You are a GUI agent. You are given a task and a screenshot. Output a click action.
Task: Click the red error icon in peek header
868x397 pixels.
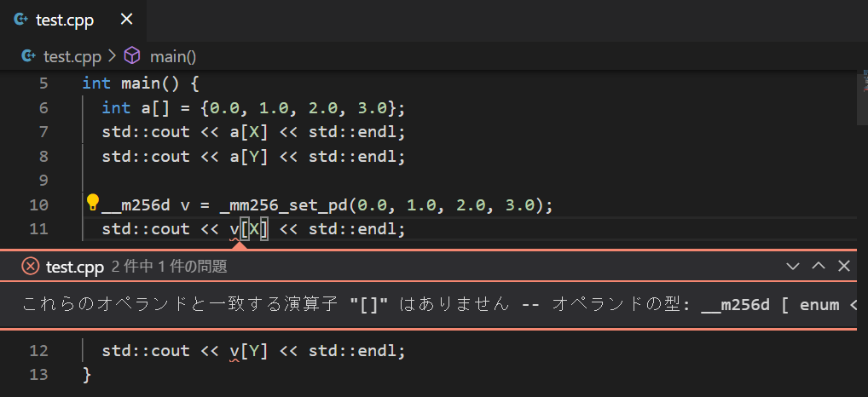point(30,267)
